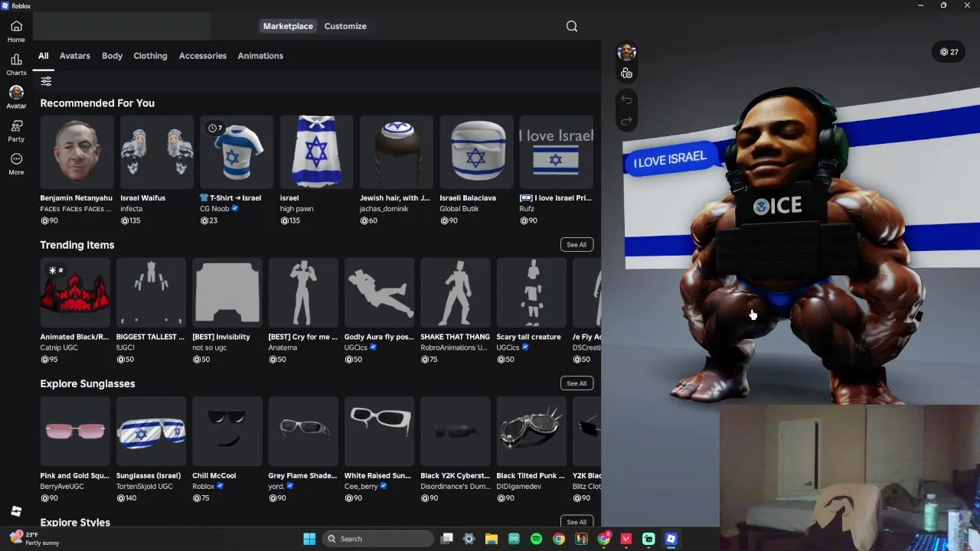Open the T-Shirt Israel item thumbnail
The width and height of the screenshot is (980, 551).
[x=237, y=152]
